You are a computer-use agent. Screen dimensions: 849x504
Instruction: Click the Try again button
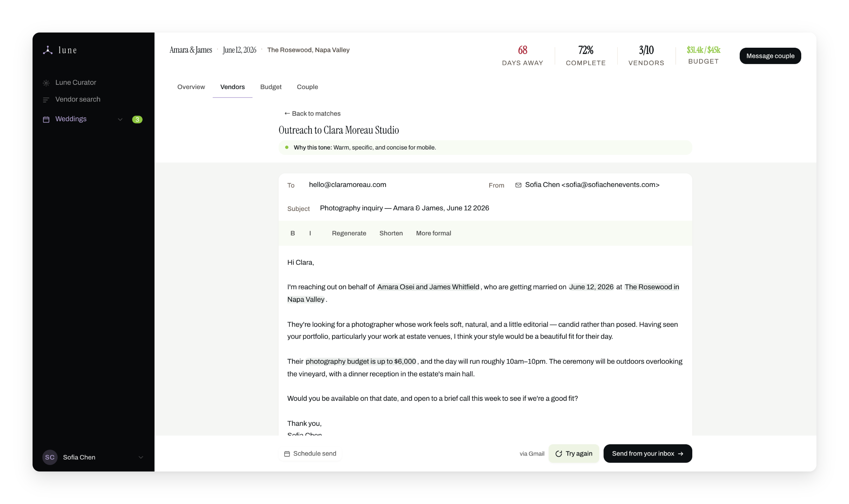pos(573,453)
